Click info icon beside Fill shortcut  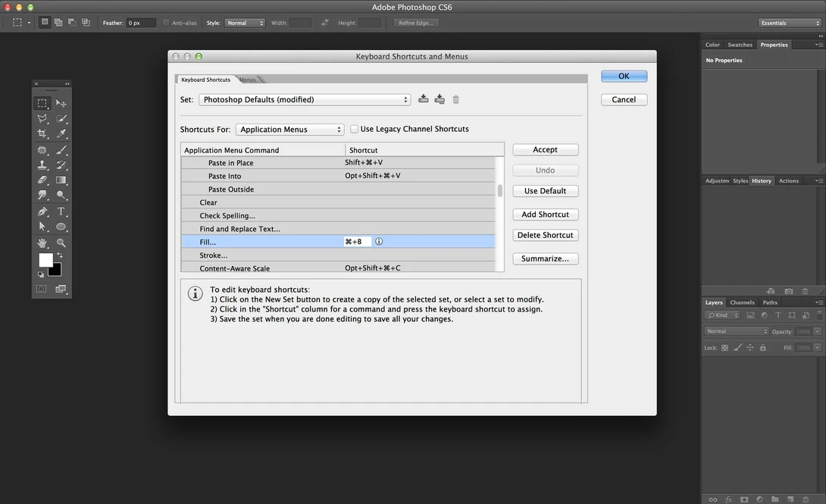379,241
